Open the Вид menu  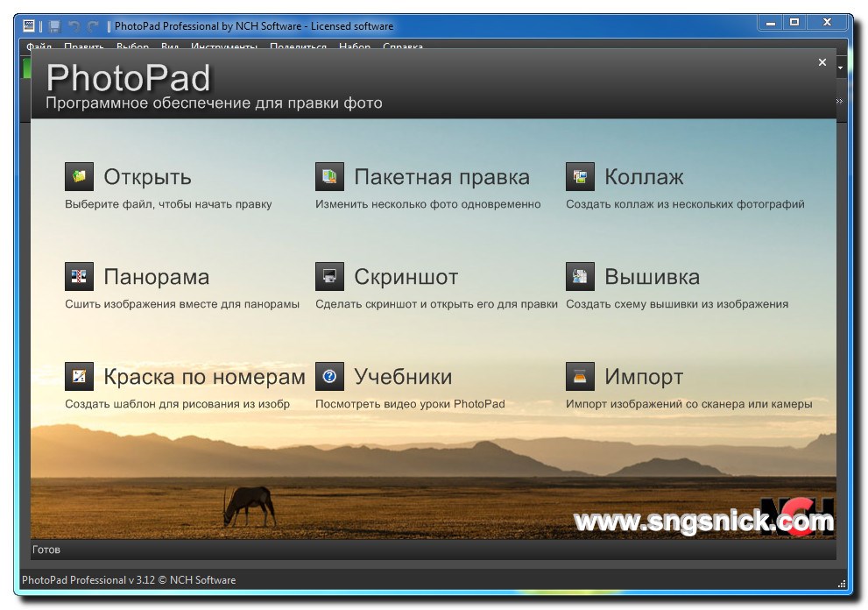(170, 46)
